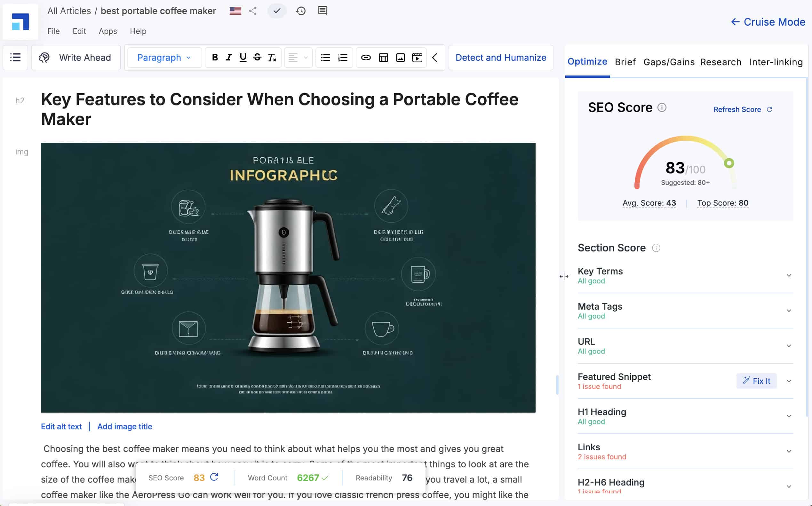
Task: Open the Help menu
Action: (x=138, y=31)
